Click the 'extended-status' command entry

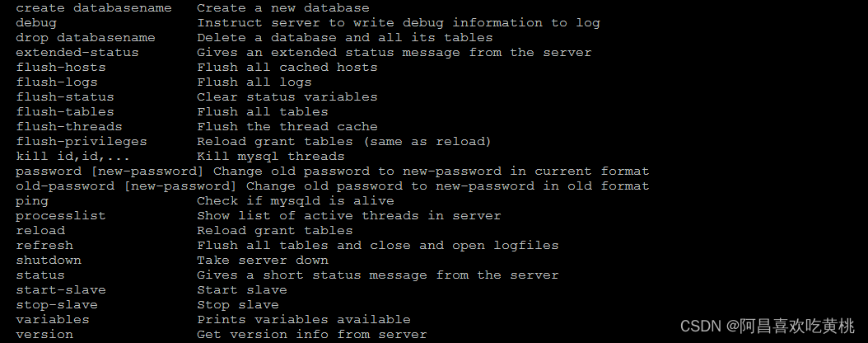point(77,53)
